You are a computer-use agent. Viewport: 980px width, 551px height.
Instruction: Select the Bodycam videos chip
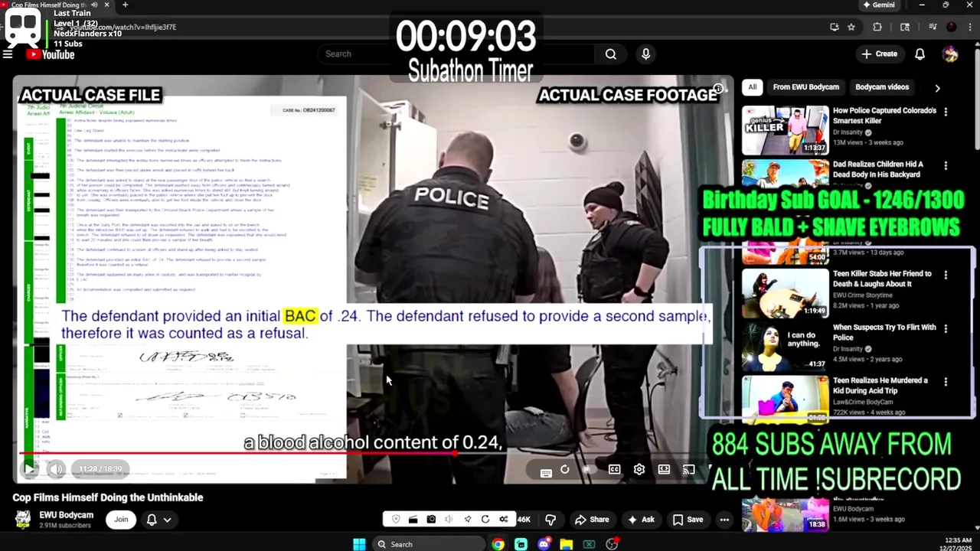tap(882, 87)
